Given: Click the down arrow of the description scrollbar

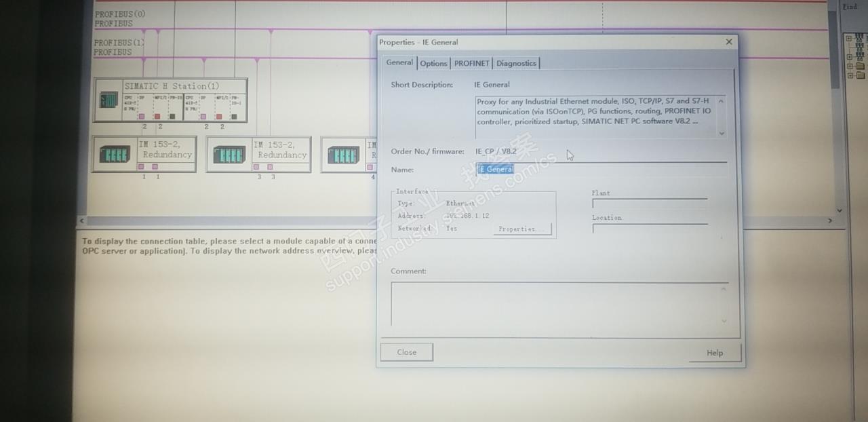Looking at the screenshot, I should pos(721,133).
